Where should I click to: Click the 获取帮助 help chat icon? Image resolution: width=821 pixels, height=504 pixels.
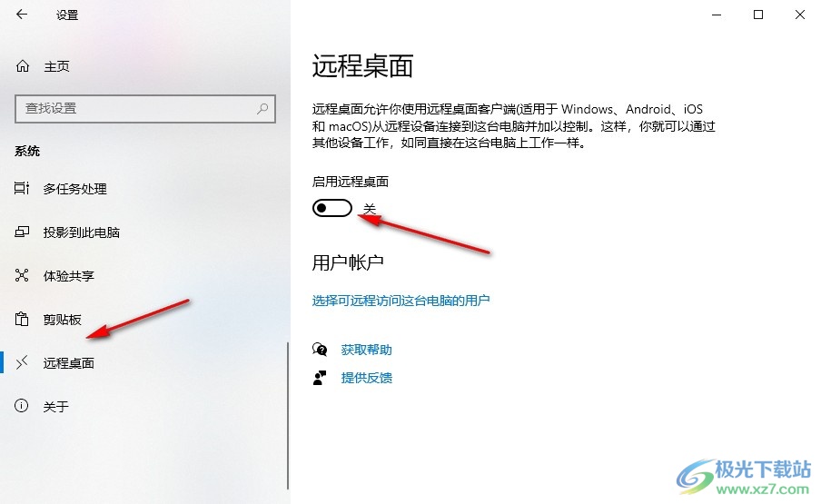point(320,349)
